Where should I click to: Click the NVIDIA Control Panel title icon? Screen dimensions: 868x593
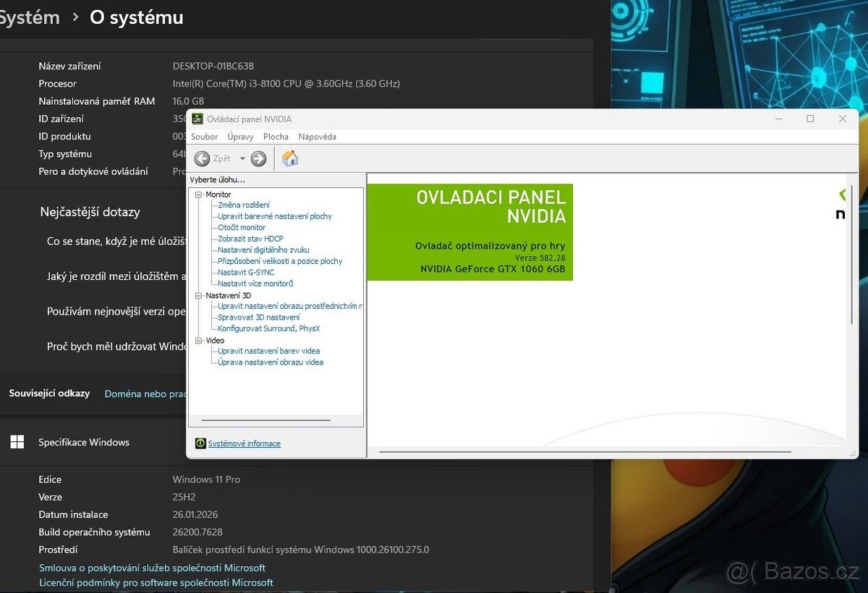tap(197, 119)
